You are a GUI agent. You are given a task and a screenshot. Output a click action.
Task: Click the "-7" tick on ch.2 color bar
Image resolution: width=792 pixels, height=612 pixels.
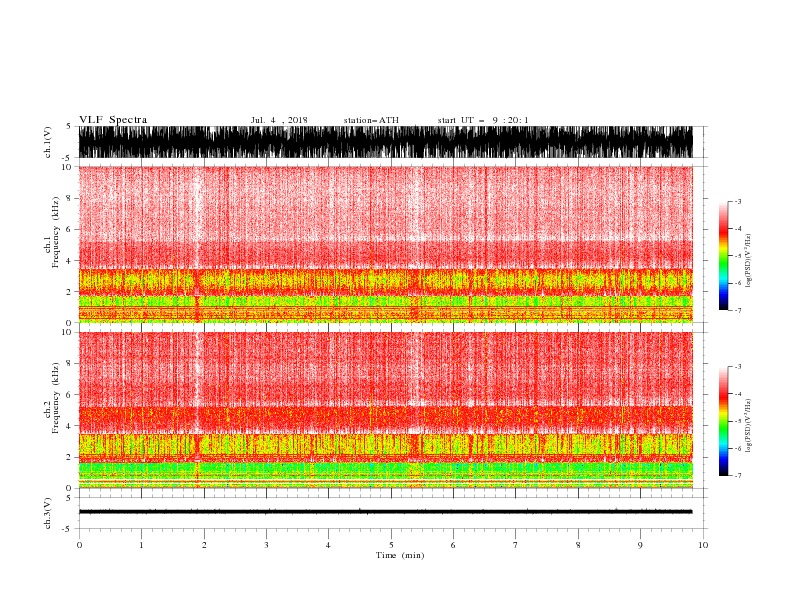[738, 476]
